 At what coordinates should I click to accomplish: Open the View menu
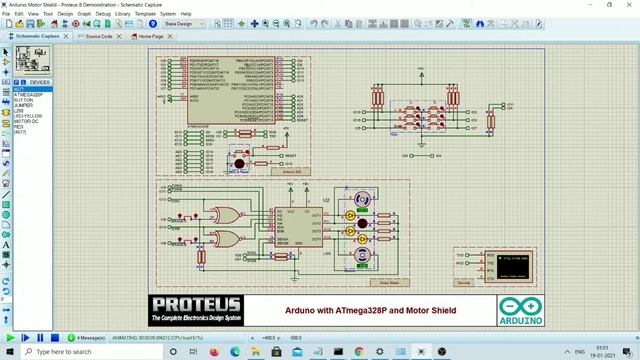pos(33,14)
